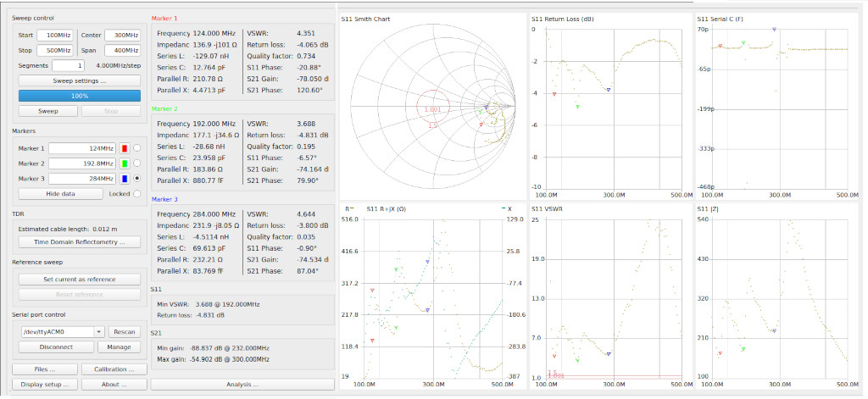Edit the sweep Start frequency field
This screenshot has height=399, width=868.
click(55, 35)
